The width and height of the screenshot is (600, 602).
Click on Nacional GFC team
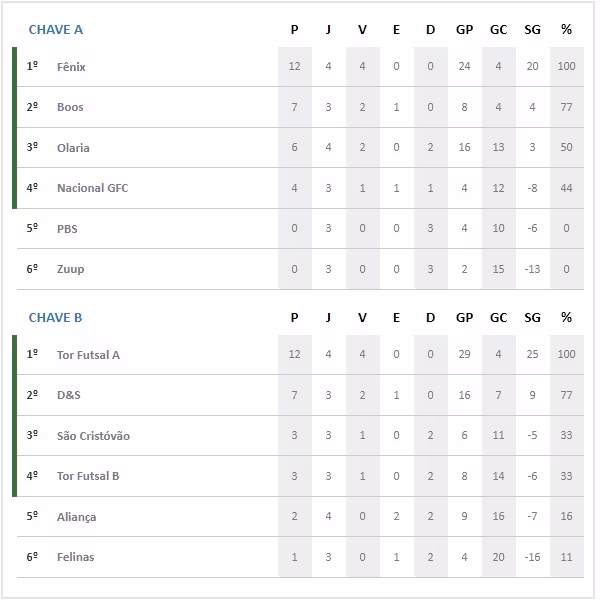[x=92, y=188]
